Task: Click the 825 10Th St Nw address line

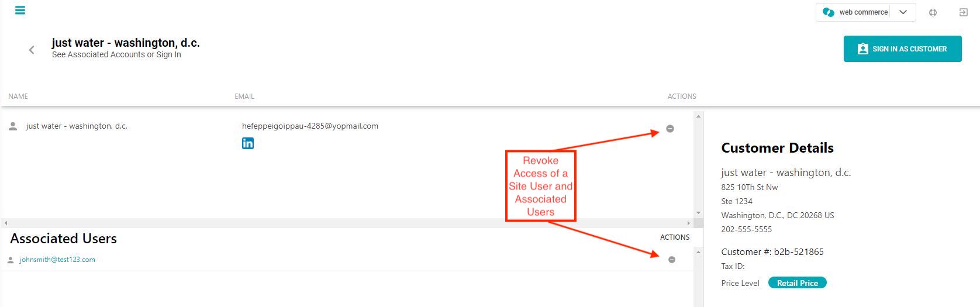Action: [x=750, y=187]
